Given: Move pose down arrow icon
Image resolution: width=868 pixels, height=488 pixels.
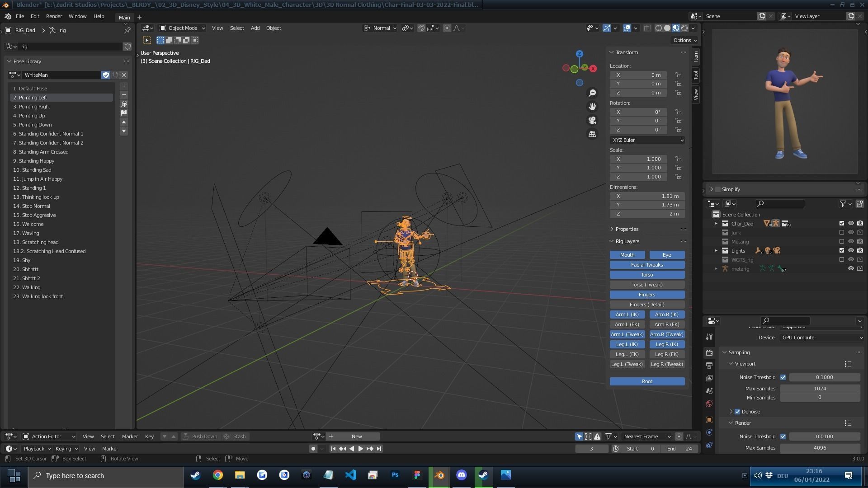Looking at the screenshot, I should pos(124,131).
